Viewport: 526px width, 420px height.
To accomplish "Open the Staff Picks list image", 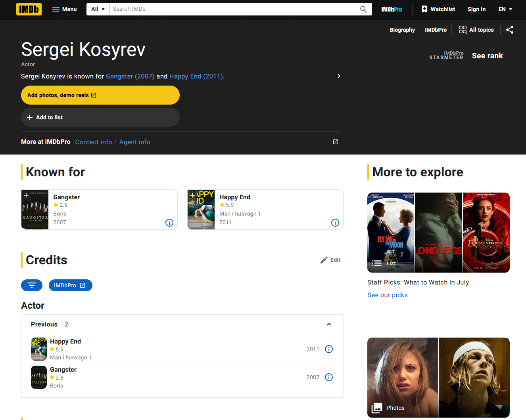I will [438, 233].
